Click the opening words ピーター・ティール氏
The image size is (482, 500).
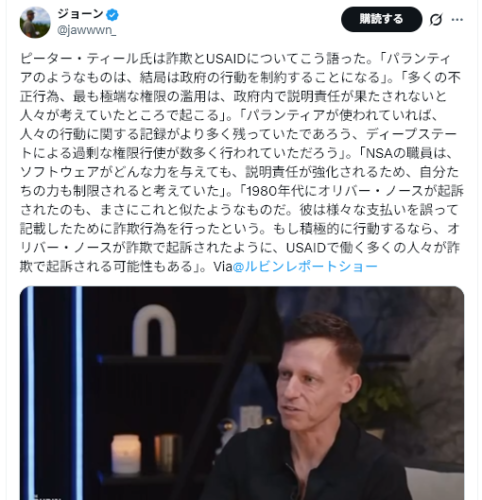(x=86, y=59)
